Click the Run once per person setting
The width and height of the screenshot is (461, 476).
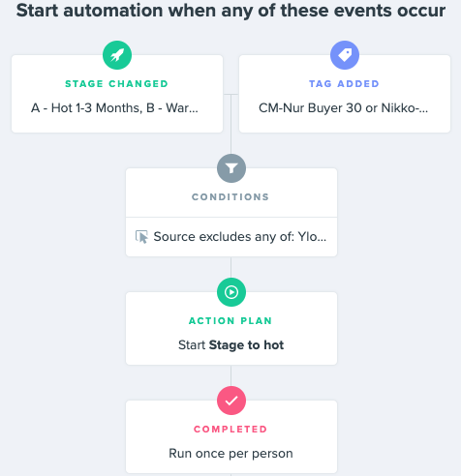pyautogui.click(x=230, y=454)
